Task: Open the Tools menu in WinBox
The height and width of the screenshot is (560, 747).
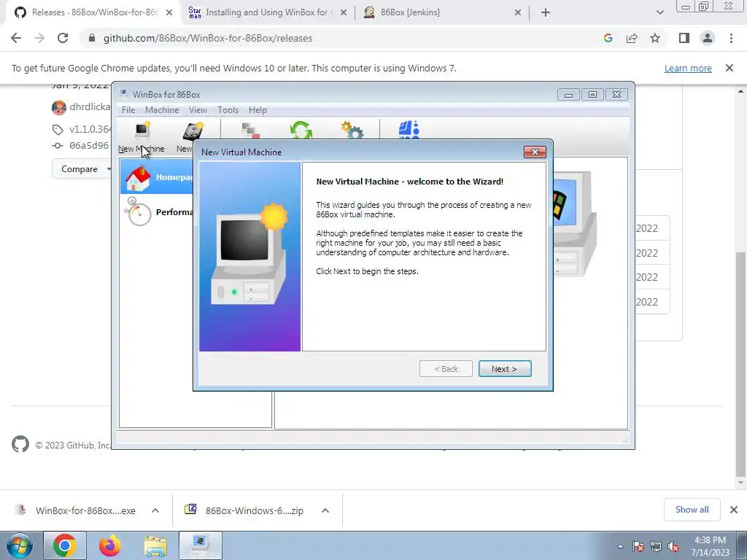Action: pyautogui.click(x=228, y=110)
